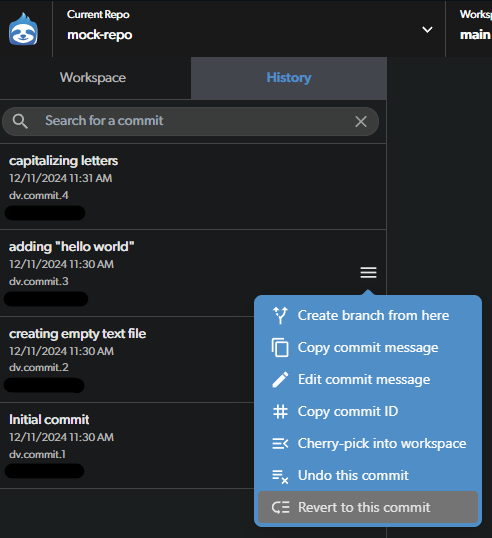This screenshot has width=492, height=538.
Task: Select the adding "hello world" commit
Action: pos(193,273)
